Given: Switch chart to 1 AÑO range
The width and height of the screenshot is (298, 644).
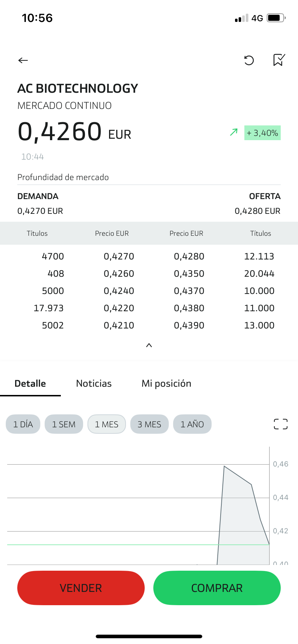Looking at the screenshot, I should [x=192, y=424].
